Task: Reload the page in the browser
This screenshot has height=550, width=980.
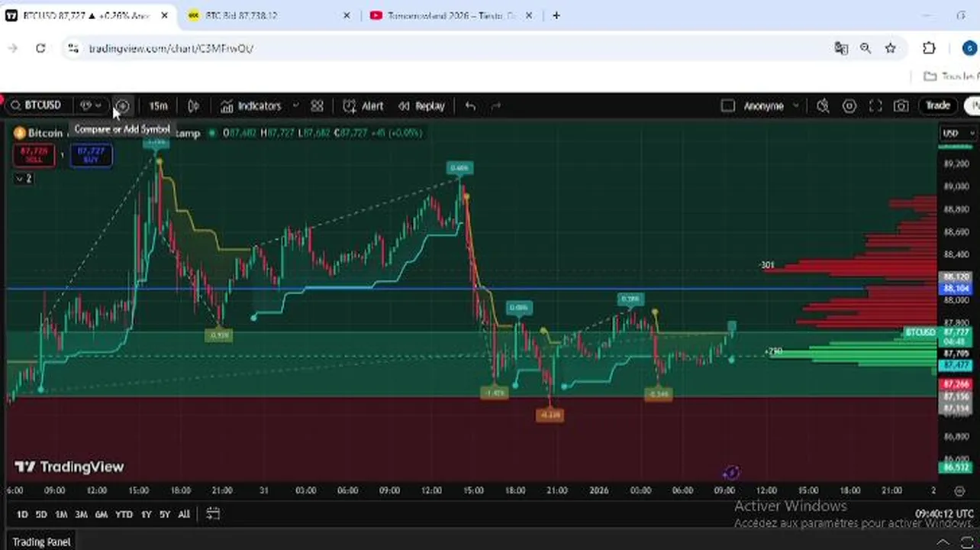Action: (x=40, y=48)
